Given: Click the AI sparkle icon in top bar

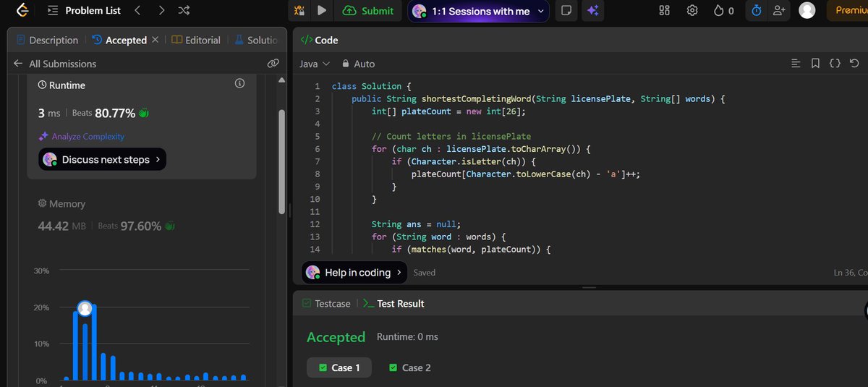Looking at the screenshot, I should [x=592, y=10].
